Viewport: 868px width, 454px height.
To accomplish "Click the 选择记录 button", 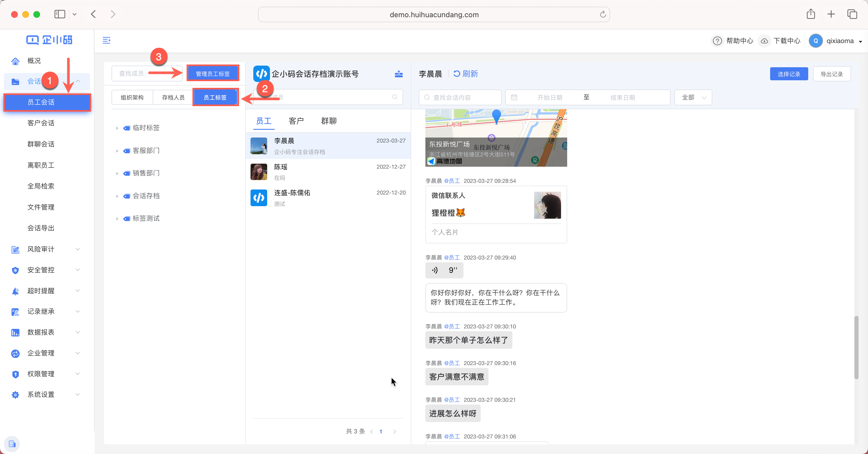I will pyautogui.click(x=789, y=74).
